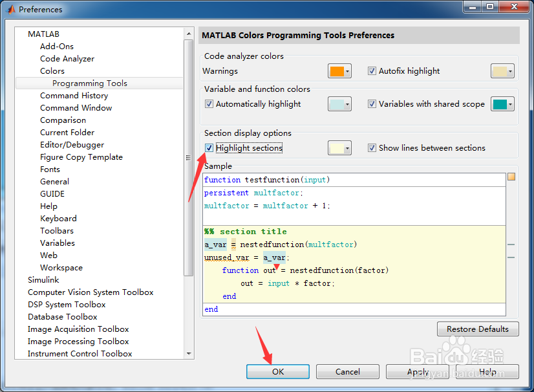The image size is (534, 392).
Task: Click the '%% section title' sample line
Action: click(x=246, y=232)
